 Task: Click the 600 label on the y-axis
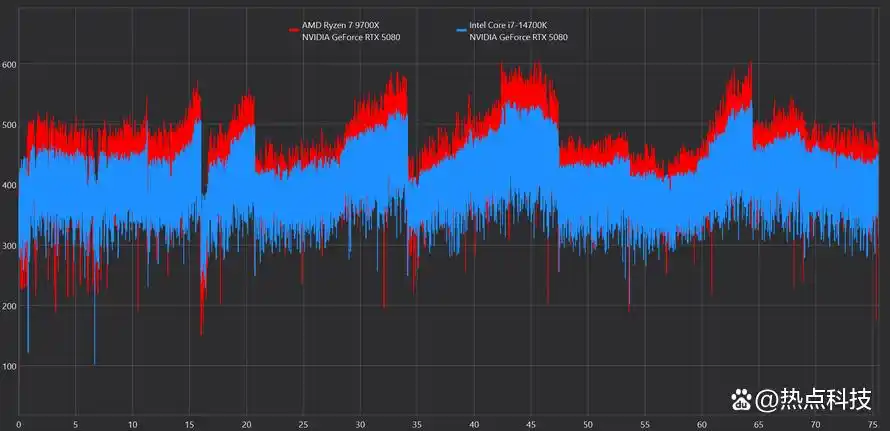pos(9,64)
